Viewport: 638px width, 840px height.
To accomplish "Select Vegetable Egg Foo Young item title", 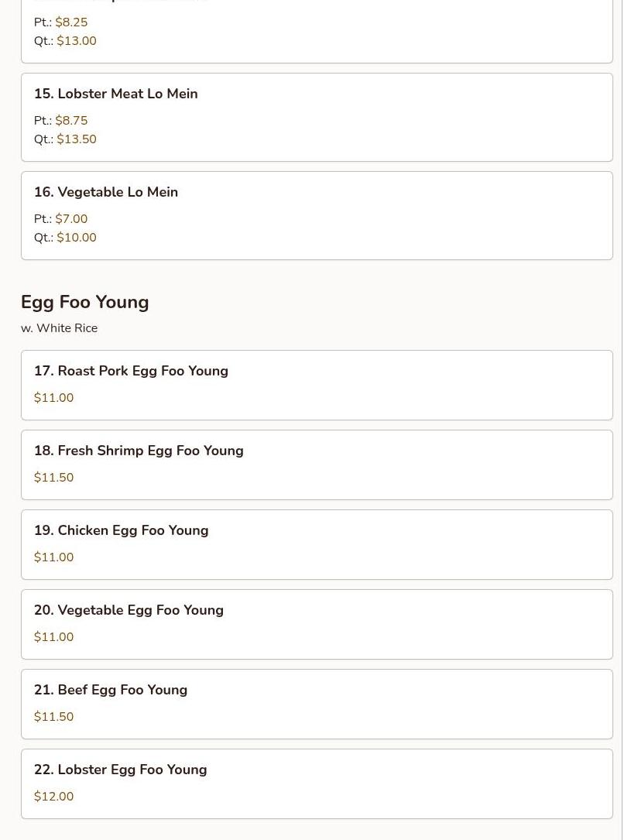I will tap(129, 610).
